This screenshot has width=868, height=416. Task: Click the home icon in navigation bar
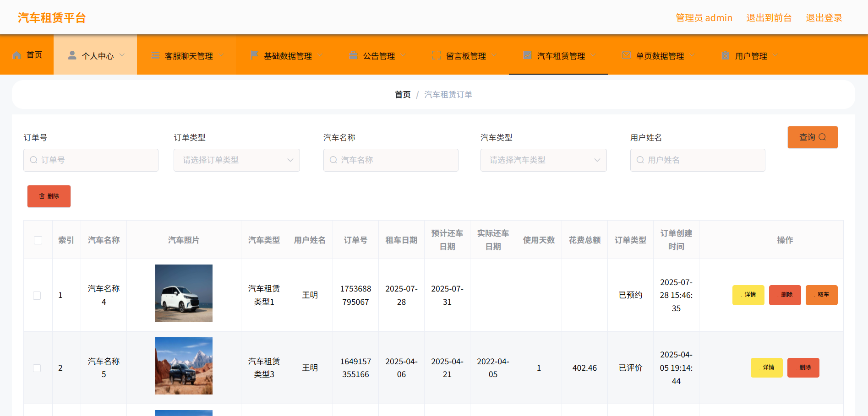click(17, 55)
